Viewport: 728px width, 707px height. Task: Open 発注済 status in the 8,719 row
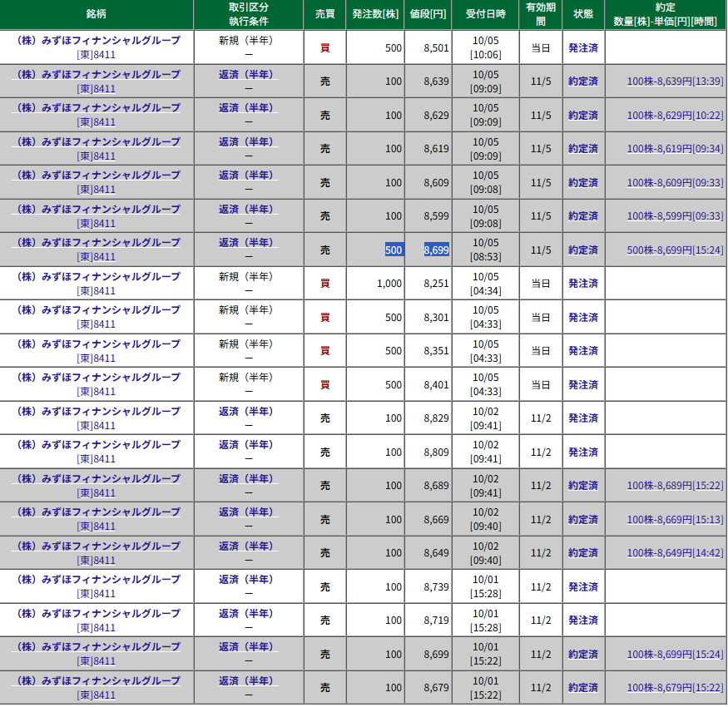pyautogui.click(x=583, y=620)
